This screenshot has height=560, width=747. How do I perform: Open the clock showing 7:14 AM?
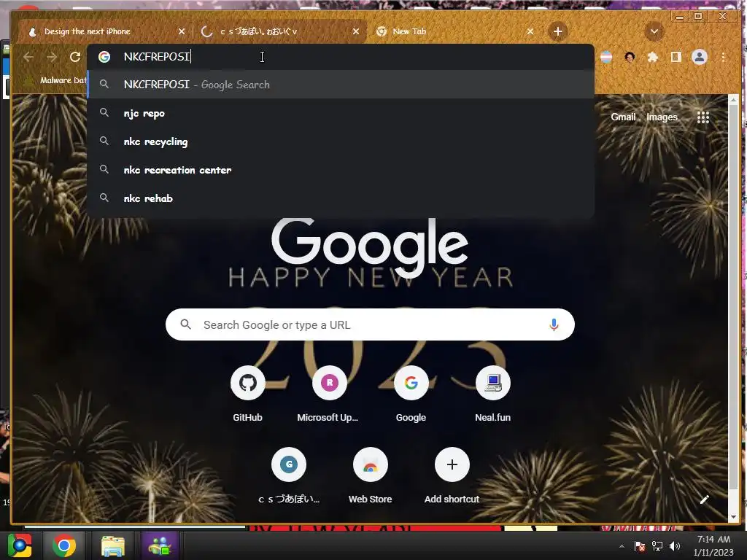click(x=713, y=545)
